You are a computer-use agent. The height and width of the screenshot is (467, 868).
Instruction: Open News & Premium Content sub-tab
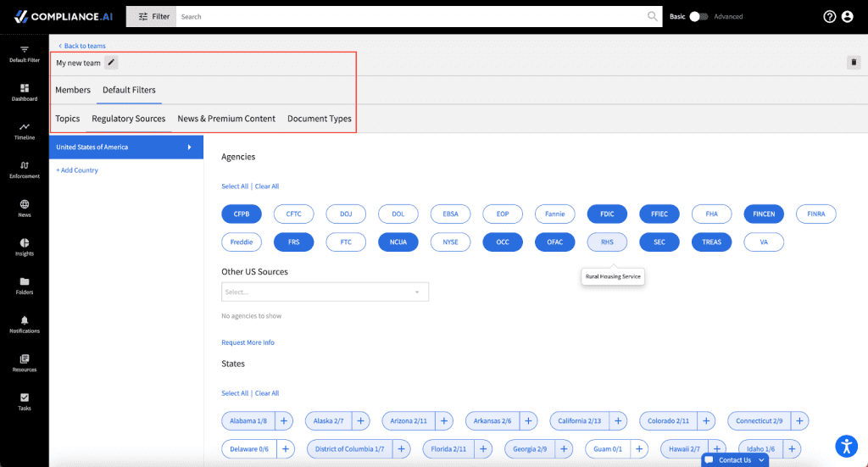coord(226,119)
